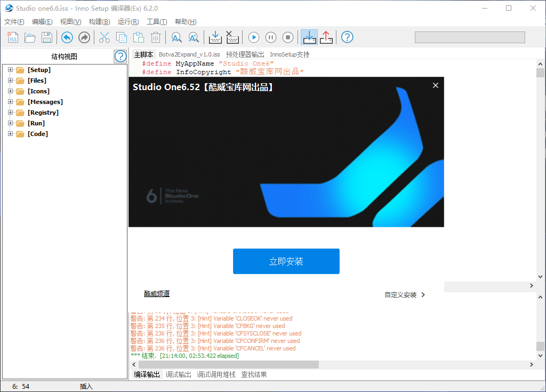Switch to 调试输出 output tab
The height and width of the screenshot is (392, 546).
pos(178,374)
